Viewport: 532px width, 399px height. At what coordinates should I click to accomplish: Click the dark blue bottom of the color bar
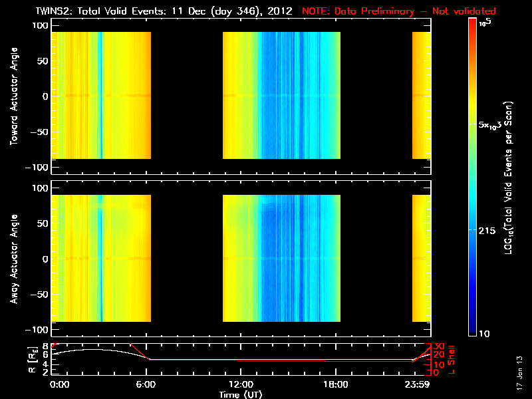(x=473, y=329)
